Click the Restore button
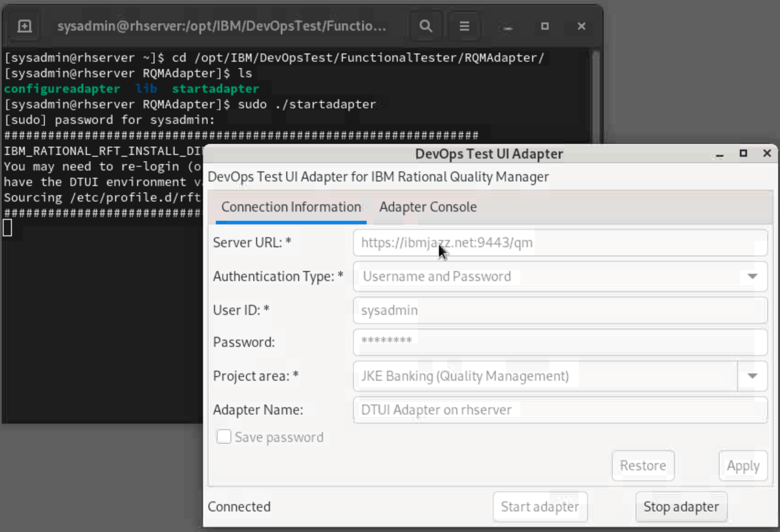Image resolution: width=780 pixels, height=532 pixels. [x=643, y=466]
